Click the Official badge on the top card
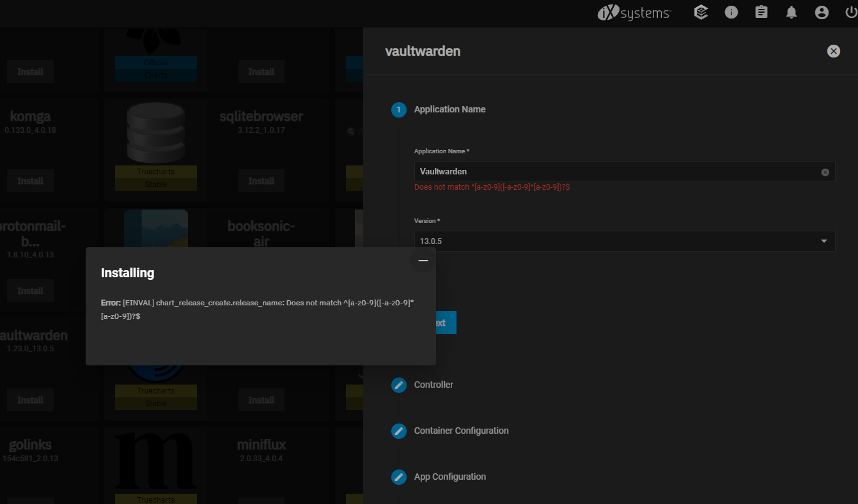This screenshot has height=504, width=858. point(156,63)
